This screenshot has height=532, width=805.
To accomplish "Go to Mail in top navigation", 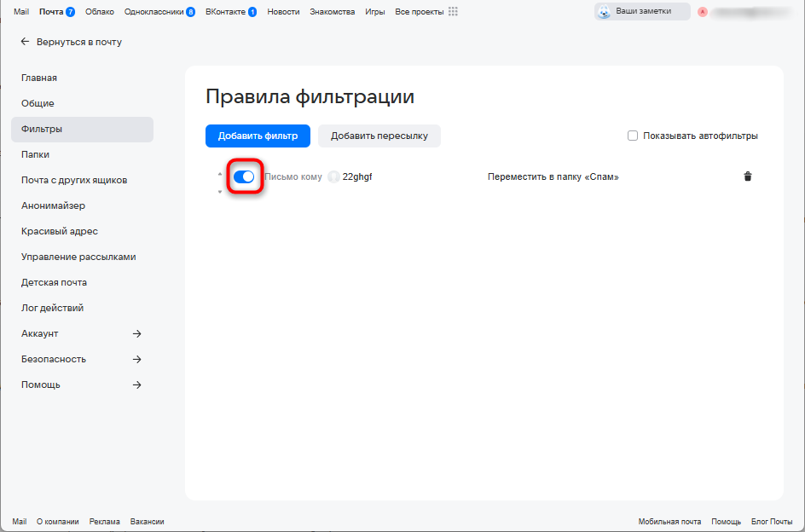I will coord(21,11).
